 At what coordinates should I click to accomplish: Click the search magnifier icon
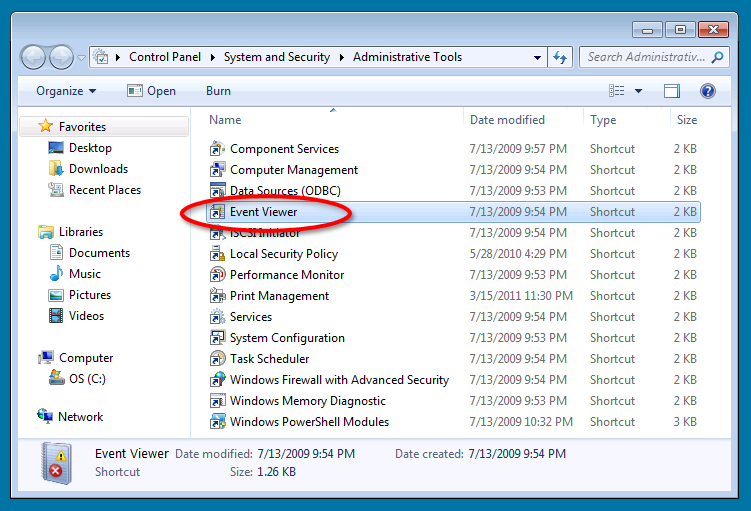tap(717, 57)
